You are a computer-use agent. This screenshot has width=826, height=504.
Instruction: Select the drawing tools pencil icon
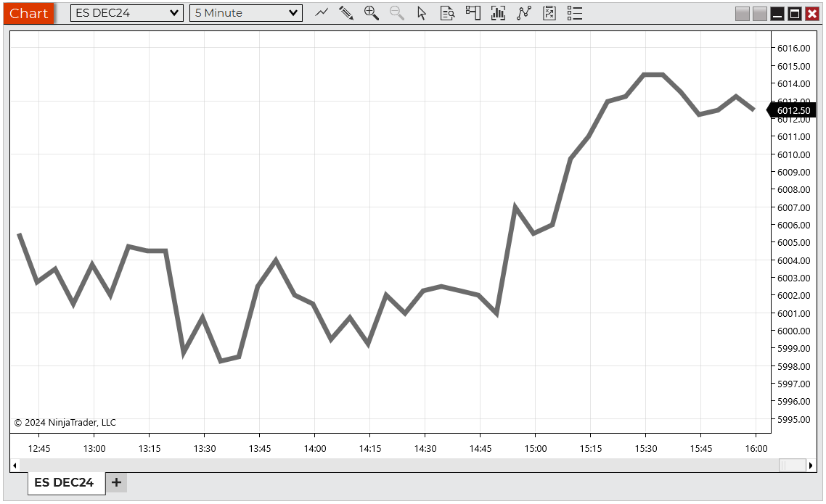click(x=346, y=12)
